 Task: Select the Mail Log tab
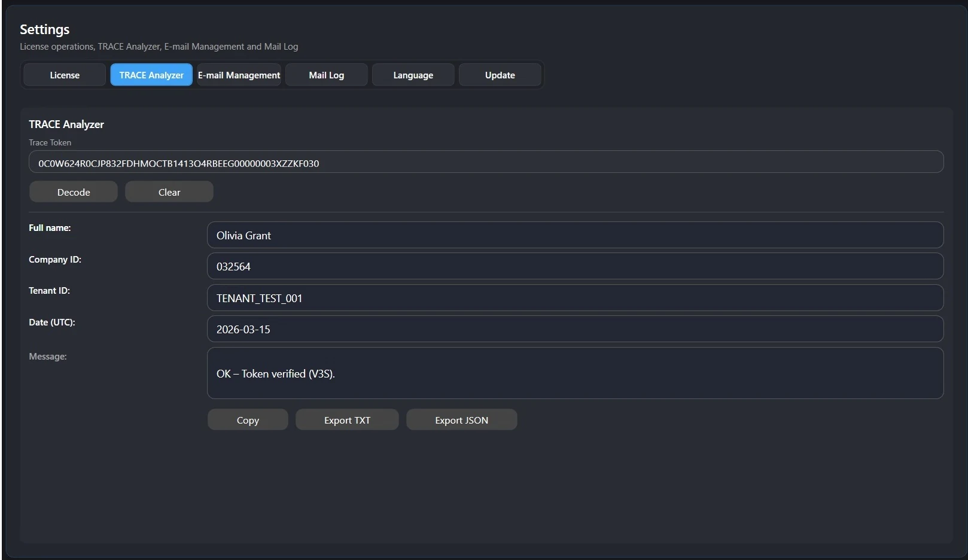(x=326, y=75)
